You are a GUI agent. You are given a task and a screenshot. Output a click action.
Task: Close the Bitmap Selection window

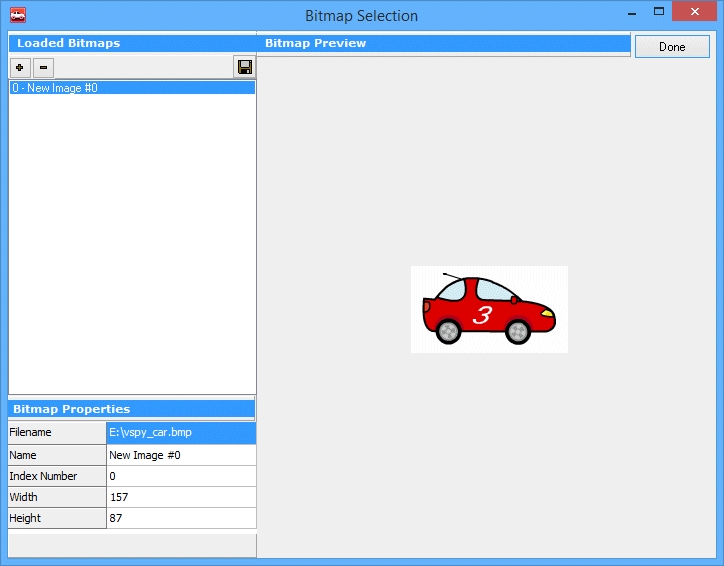pos(695,13)
